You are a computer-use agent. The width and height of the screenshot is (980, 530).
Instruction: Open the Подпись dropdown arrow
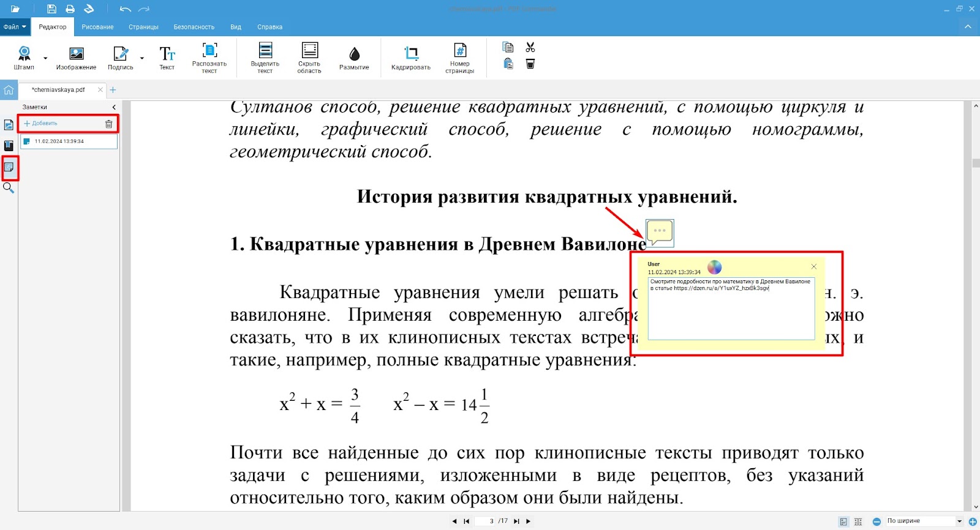coord(142,59)
